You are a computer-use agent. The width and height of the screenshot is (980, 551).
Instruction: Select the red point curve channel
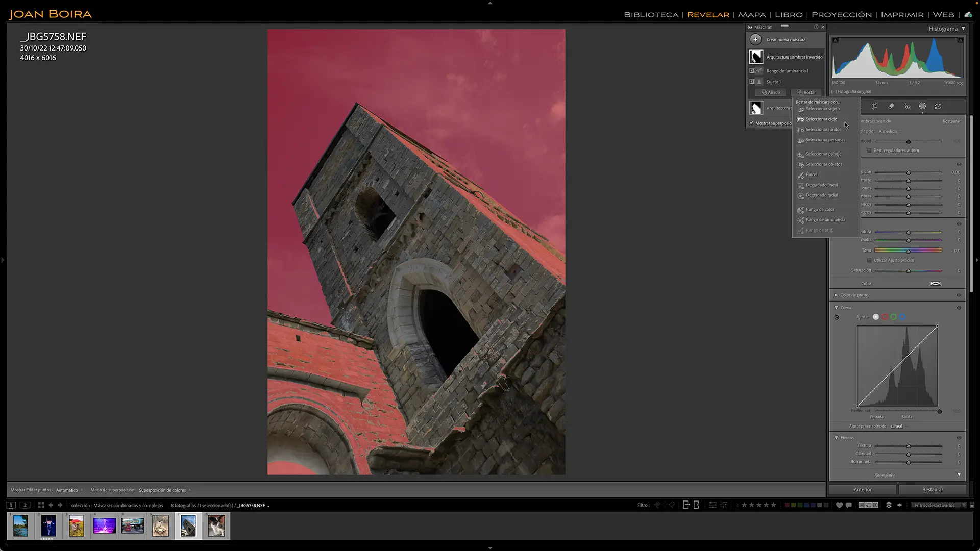[x=885, y=317]
